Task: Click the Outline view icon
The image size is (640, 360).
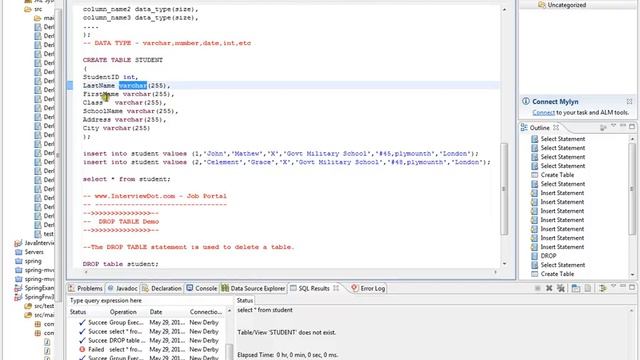Action: pos(524,128)
